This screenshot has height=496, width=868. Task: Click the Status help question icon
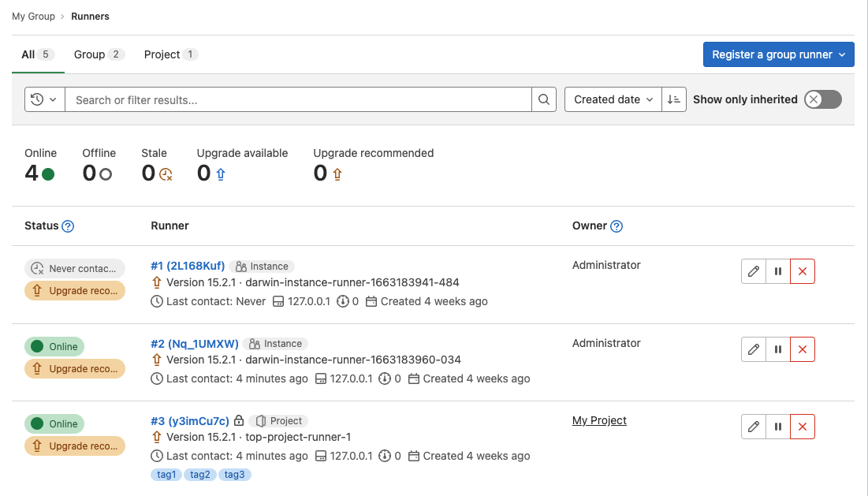[x=68, y=226]
